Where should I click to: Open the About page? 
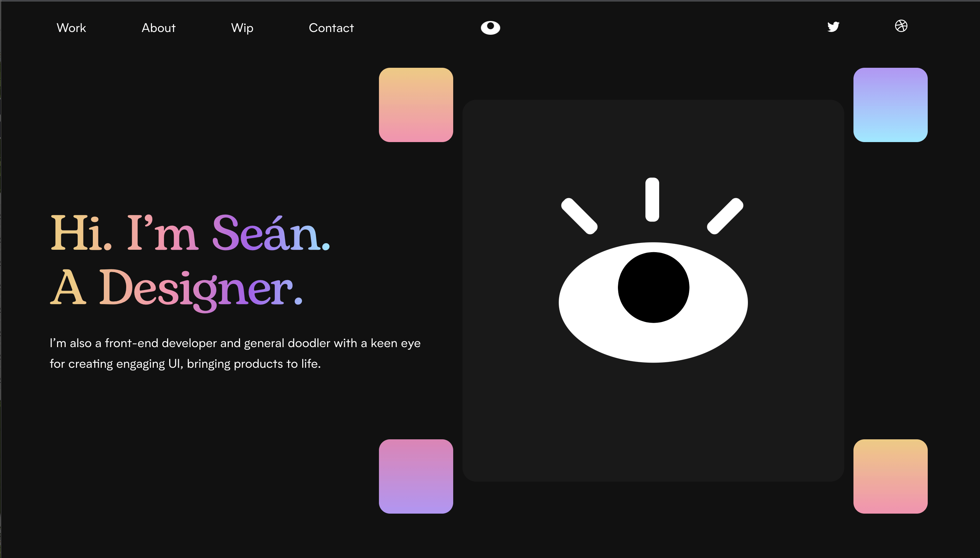(x=157, y=27)
